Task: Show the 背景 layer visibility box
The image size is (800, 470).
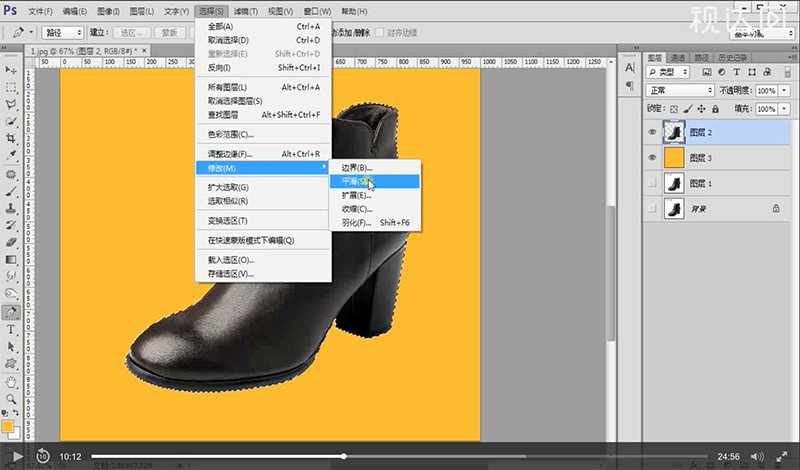Action: tap(652, 208)
